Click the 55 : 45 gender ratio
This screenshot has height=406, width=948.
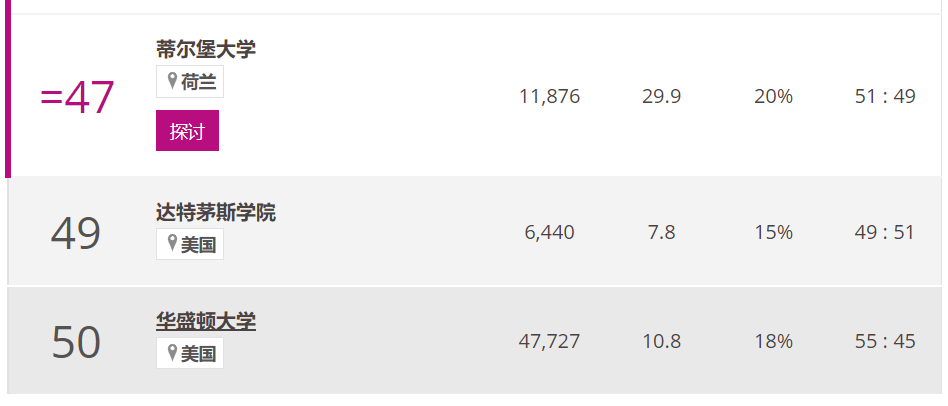coord(885,341)
